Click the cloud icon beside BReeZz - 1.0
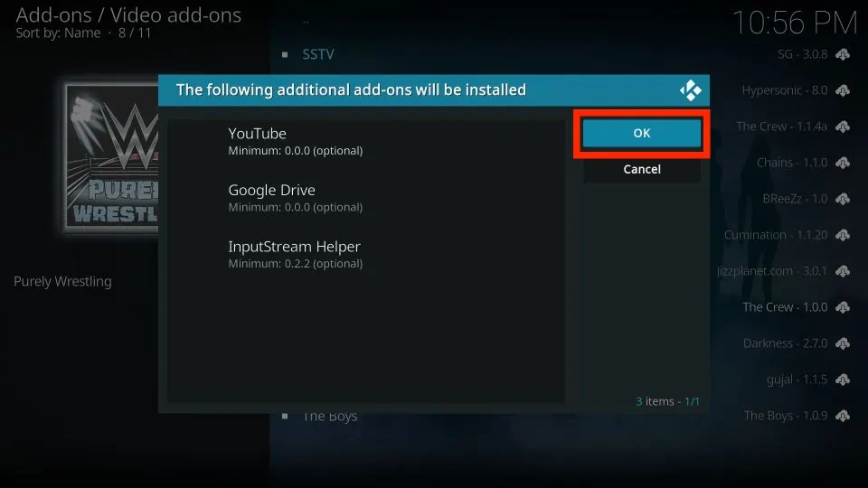Image resolution: width=868 pixels, height=488 pixels. pyautogui.click(x=843, y=199)
